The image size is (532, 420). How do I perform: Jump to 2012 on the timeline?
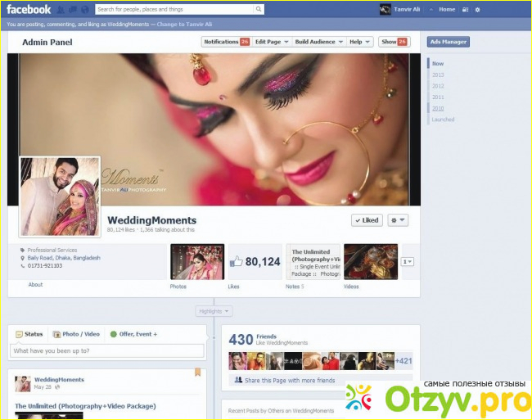coord(438,86)
